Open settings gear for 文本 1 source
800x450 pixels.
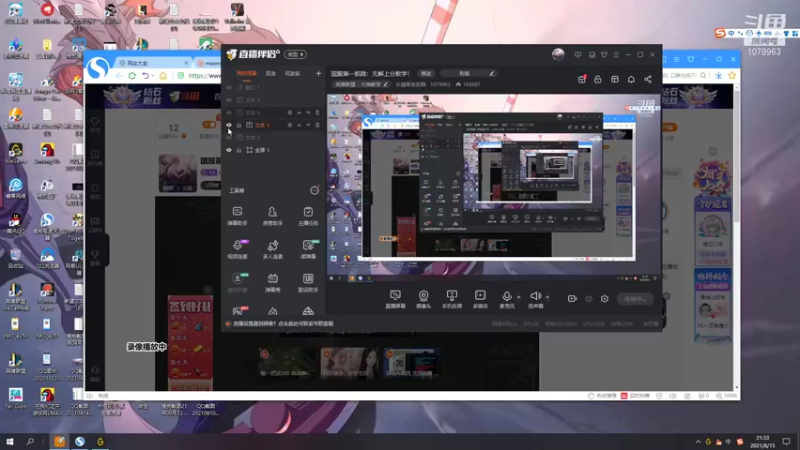click(x=290, y=125)
